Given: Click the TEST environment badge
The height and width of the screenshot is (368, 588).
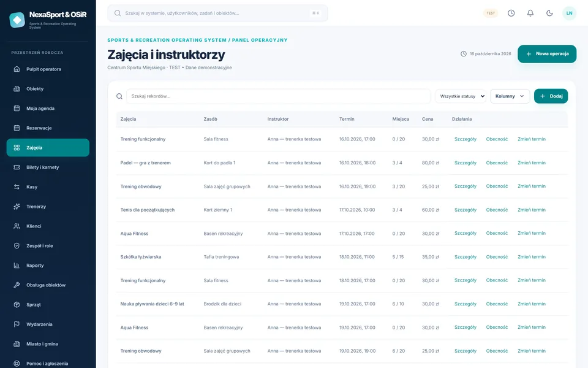Looking at the screenshot, I should point(491,13).
